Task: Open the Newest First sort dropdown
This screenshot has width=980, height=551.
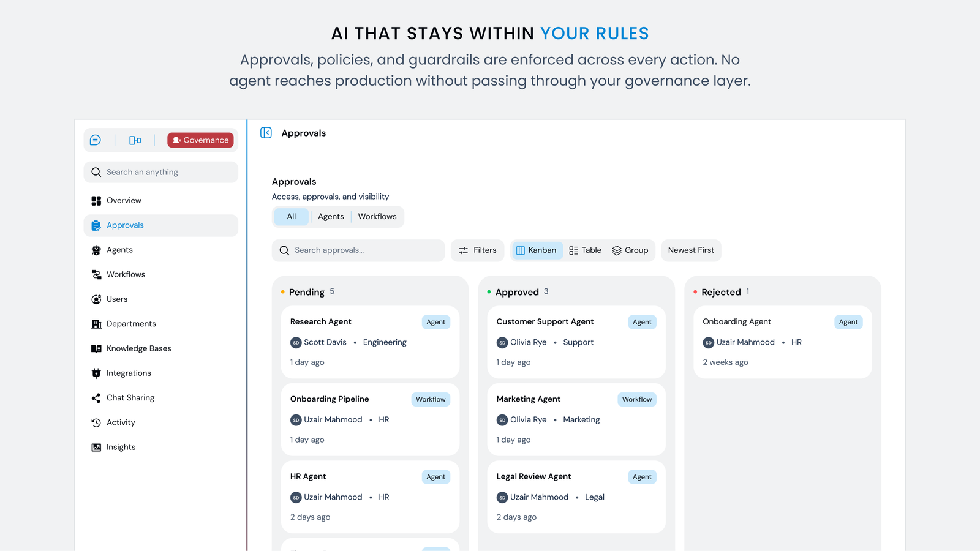Action: pyautogui.click(x=691, y=250)
